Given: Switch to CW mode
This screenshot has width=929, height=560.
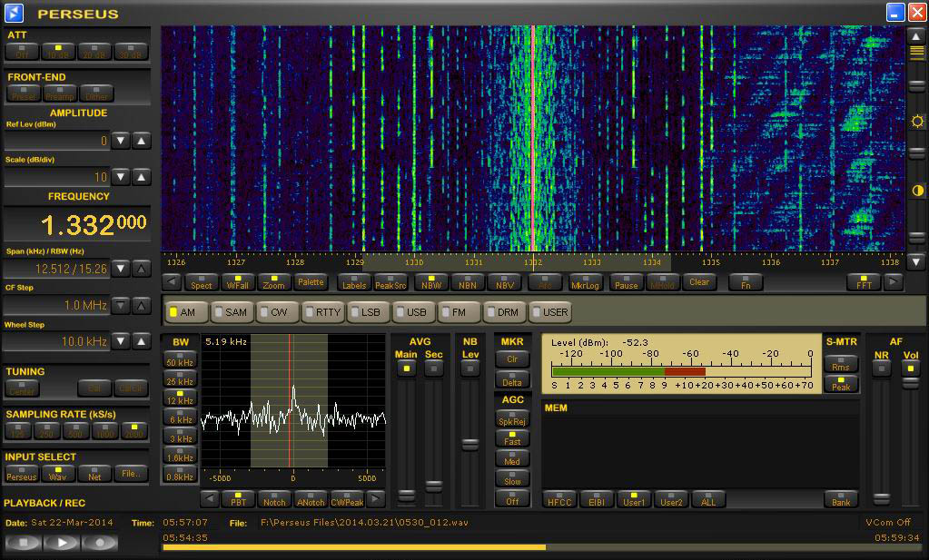Looking at the screenshot, I should [x=277, y=312].
